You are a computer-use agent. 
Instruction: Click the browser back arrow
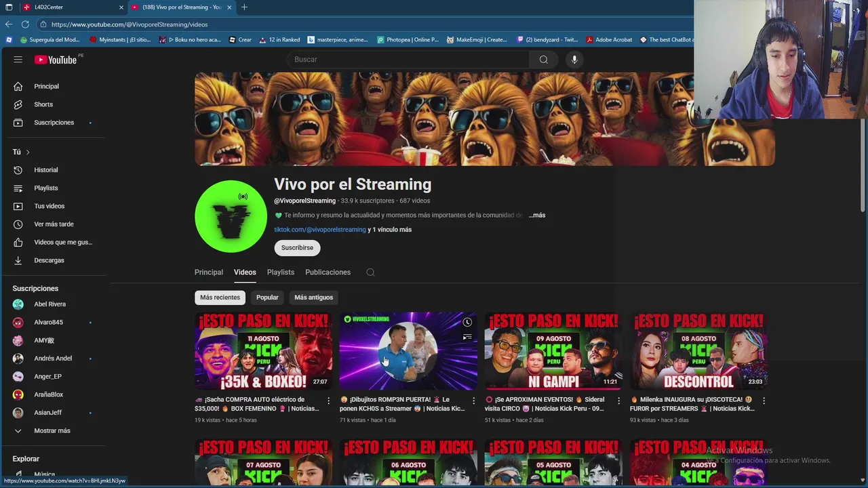click(x=9, y=24)
